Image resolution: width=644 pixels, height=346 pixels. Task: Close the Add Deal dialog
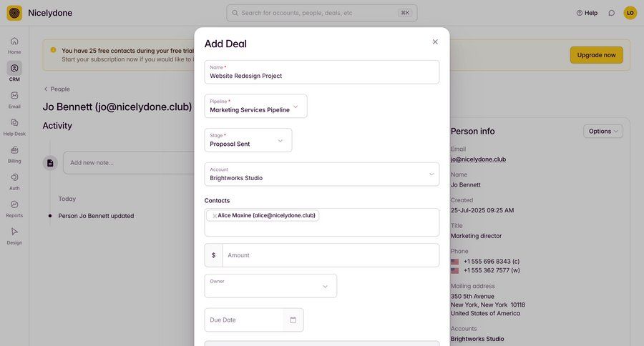(435, 42)
